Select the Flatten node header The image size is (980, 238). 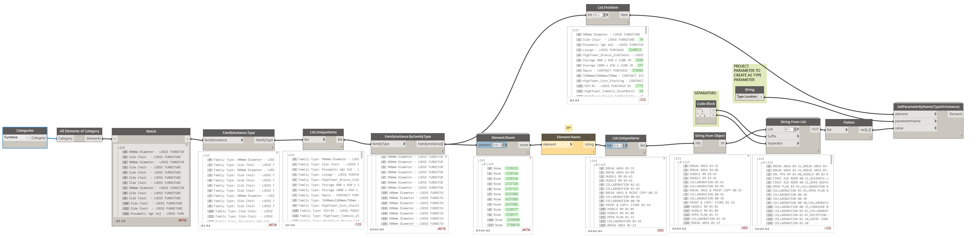coord(849,123)
